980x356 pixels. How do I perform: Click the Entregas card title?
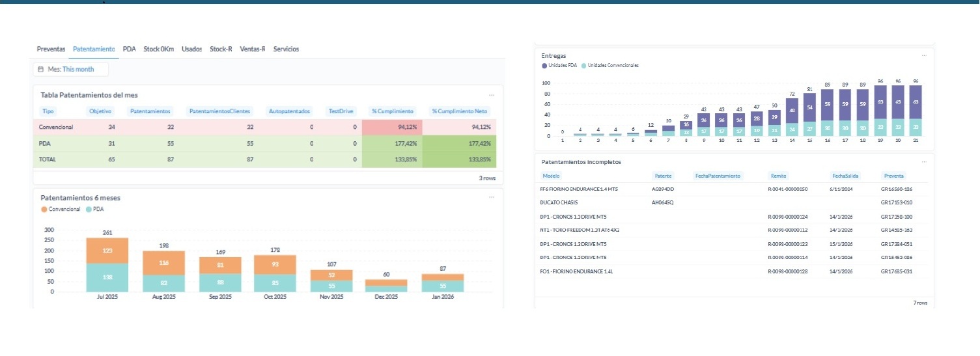click(553, 56)
